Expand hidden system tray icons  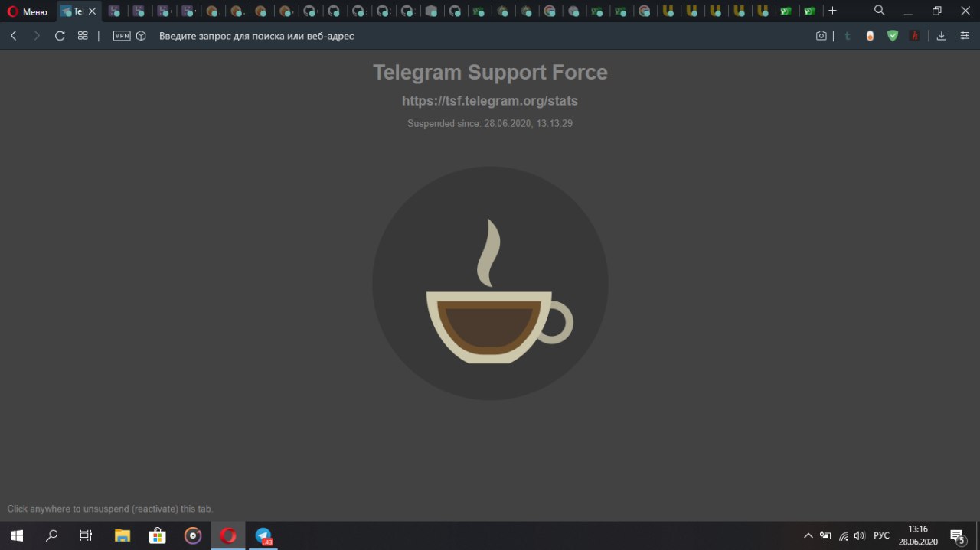(808, 535)
